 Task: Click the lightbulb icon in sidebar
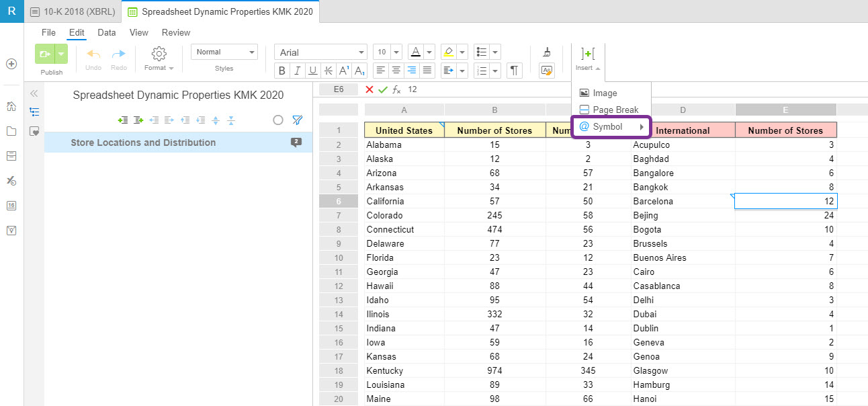point(11,231)
